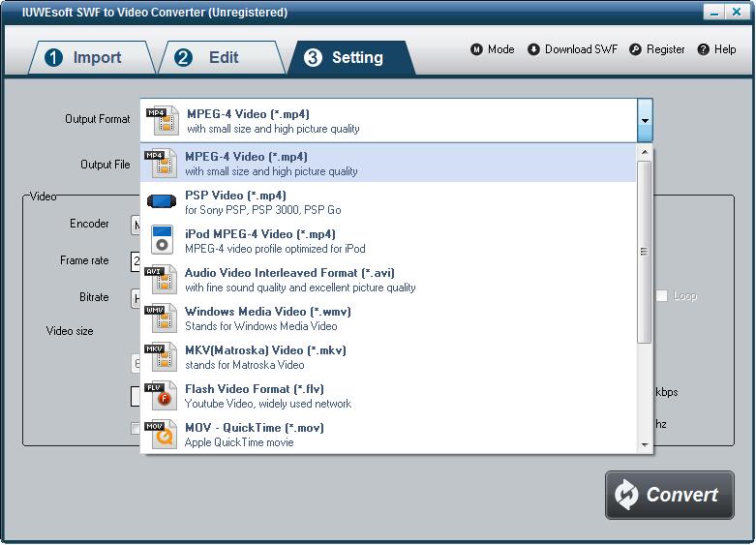Close the SWF to Video Converter window

tap(737, 12)
